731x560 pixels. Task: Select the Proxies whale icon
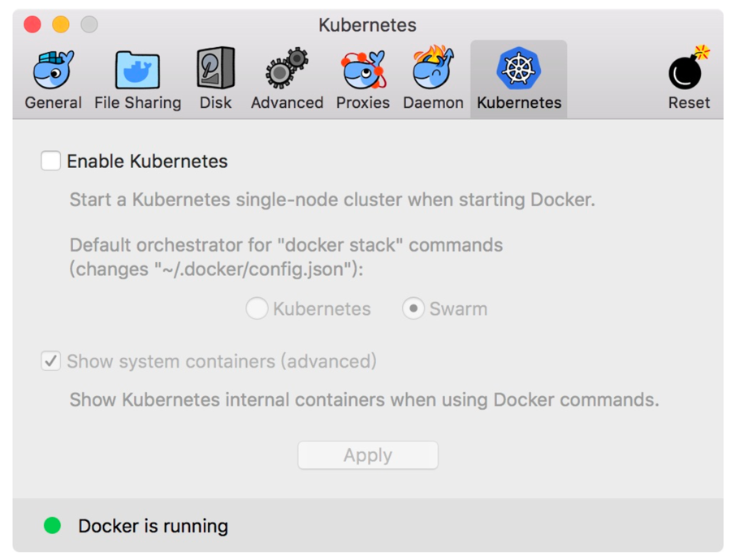pos(362,70)
